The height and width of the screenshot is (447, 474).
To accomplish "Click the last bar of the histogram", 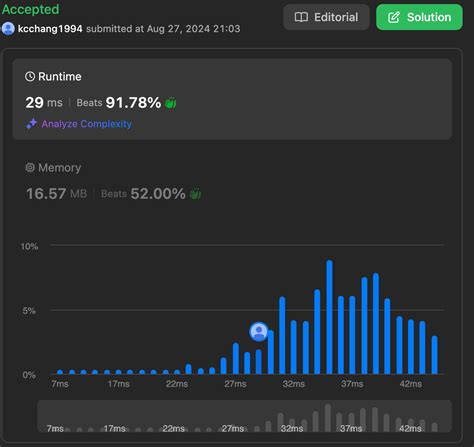I will [x=434, y=355].
